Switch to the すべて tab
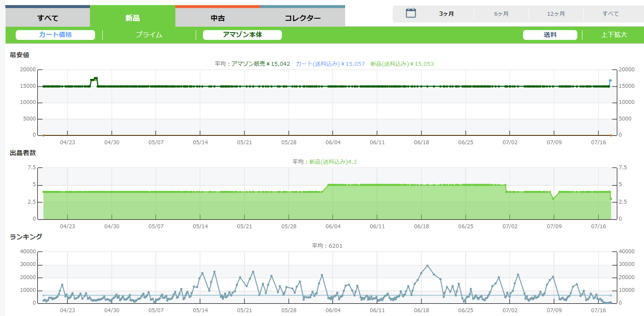 pyautogui.click(x=48, y=18)
